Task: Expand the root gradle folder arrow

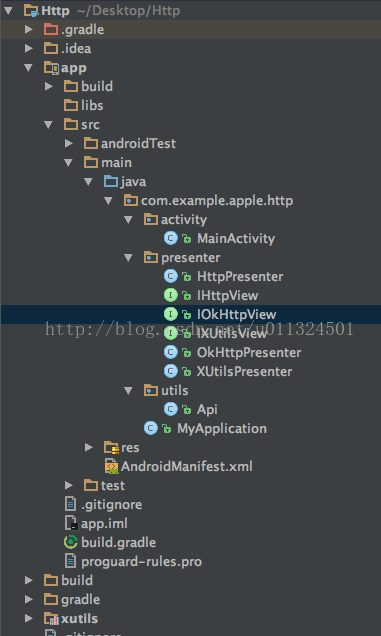Action: 28,599
